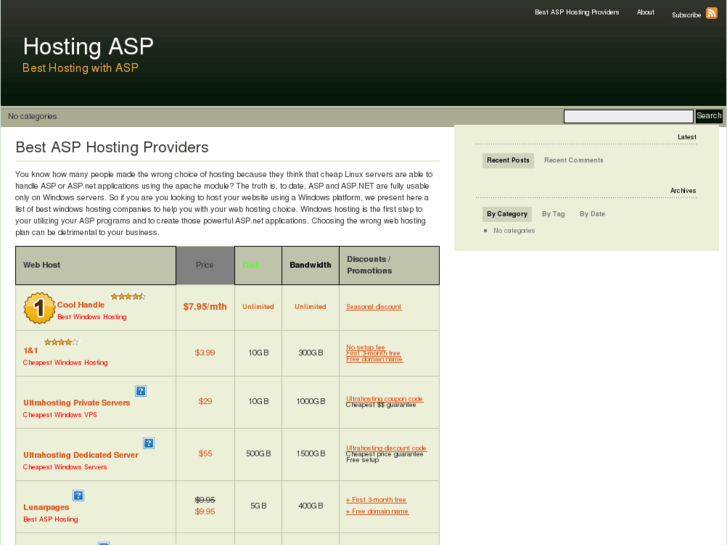This screenshot has height=545, width=727.
Task: Open Ultrahosting Private Servers link
Action: (77, 403)
